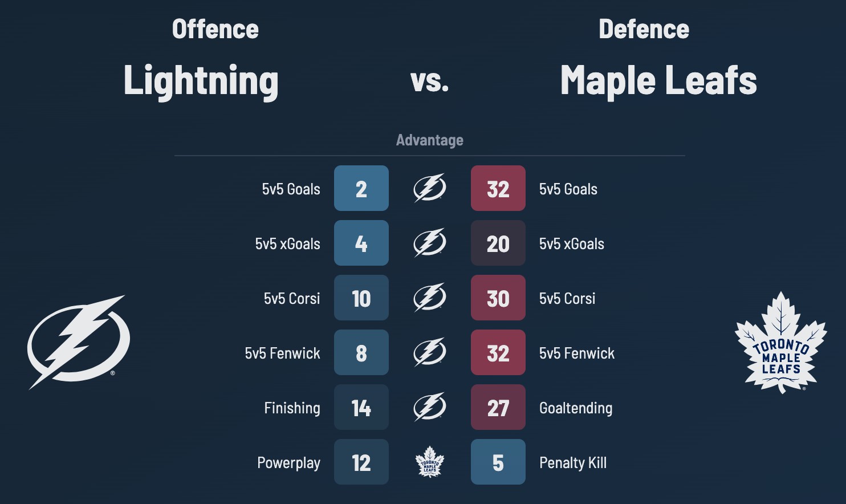Click the large Lightning logo on the left
The width and height of the screenshot is (846, 504).
coord(79,342)
